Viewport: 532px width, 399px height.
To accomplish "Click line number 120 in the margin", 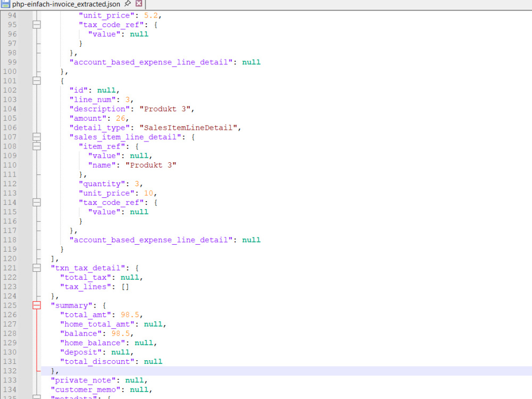I will [10, 259].
